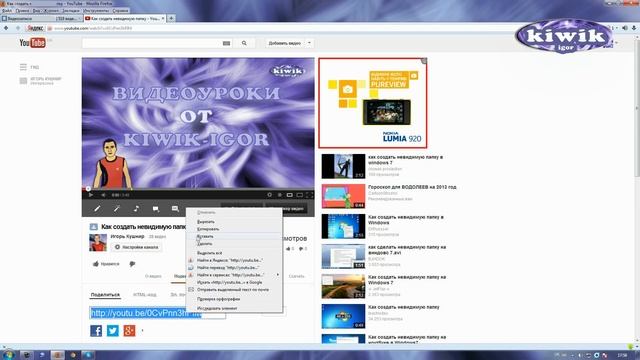Click the YouTube search magnifier button
This screenshot has height=360, width=640.
[244, 43]
